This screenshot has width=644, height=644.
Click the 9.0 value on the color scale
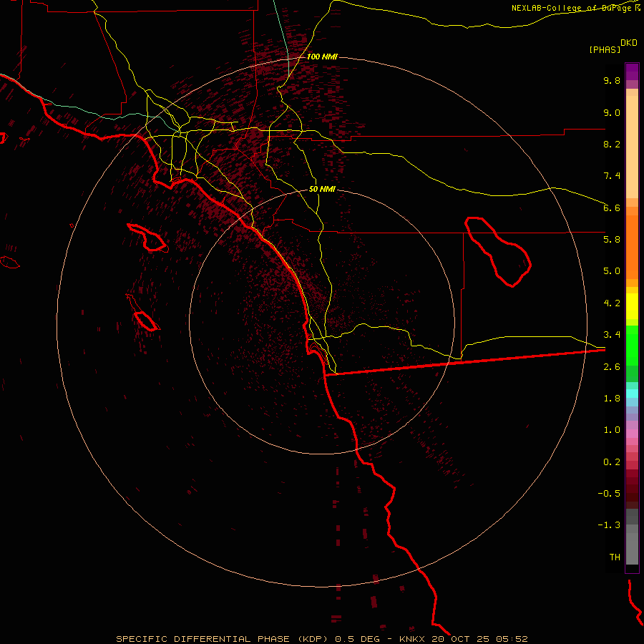click(612, 112)
